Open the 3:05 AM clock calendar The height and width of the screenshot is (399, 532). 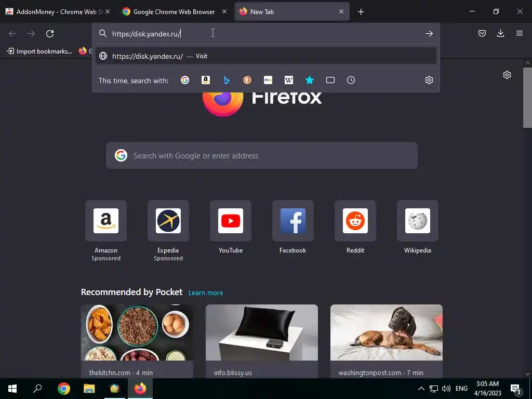(x=487, y=389)
